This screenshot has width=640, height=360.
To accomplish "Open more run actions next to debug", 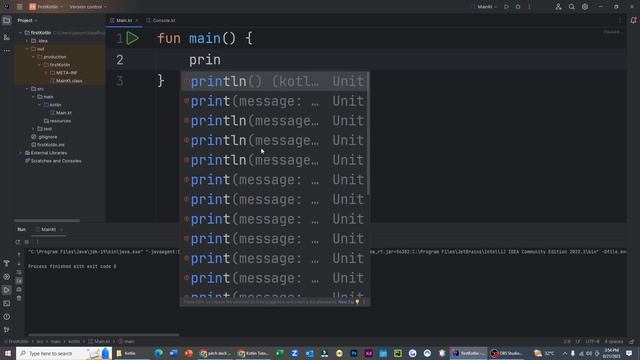I will pyautogui.click(x=529, y=7).
